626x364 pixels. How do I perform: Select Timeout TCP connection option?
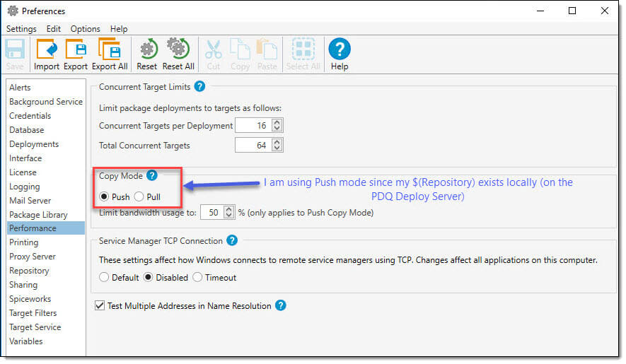pyautogui.click(x=214, y=277)
